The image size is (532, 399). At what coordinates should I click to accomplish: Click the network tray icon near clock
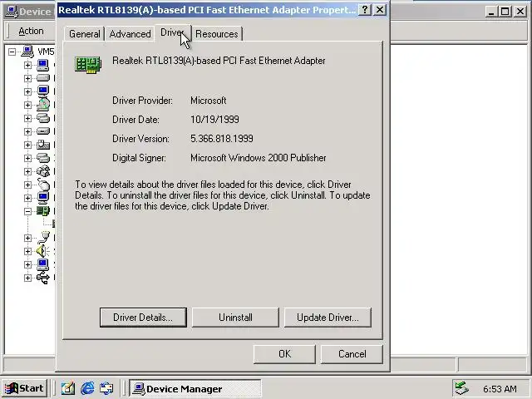coord(461,388)
